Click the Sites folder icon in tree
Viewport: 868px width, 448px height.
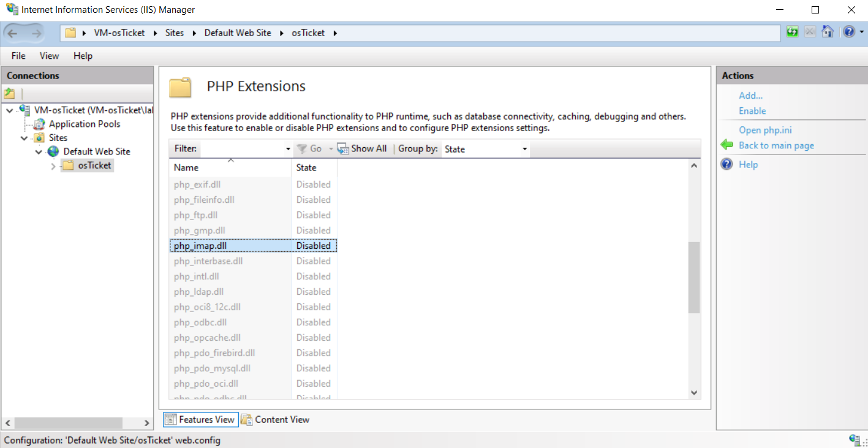39,138
